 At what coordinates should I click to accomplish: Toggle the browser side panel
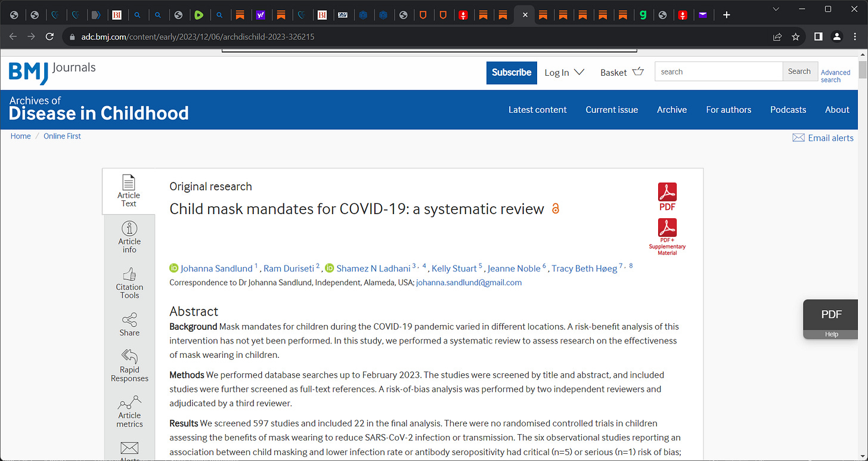point(819,37)
